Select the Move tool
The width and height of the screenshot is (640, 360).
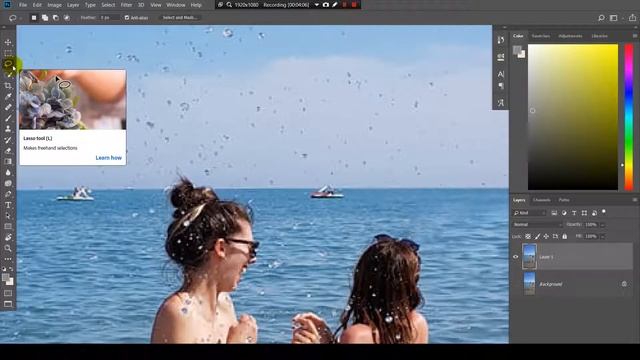pos(8,42)
